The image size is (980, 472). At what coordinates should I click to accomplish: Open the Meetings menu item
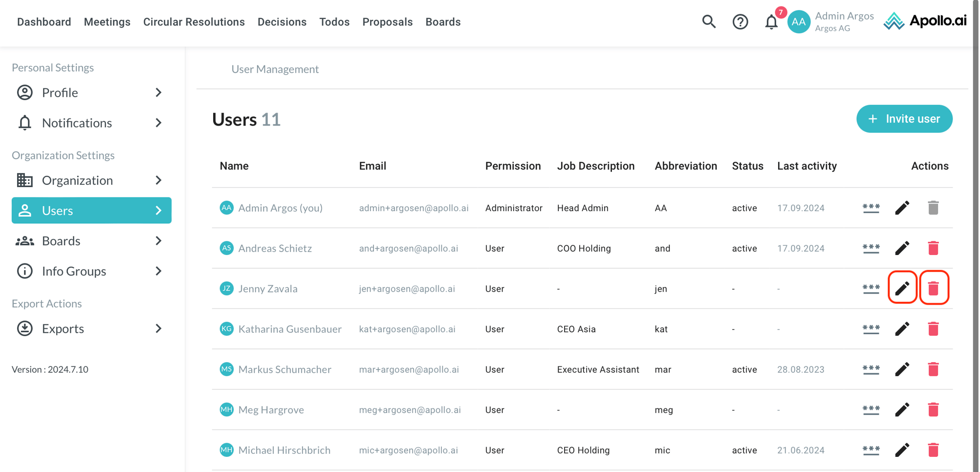(x=107, y=22)
